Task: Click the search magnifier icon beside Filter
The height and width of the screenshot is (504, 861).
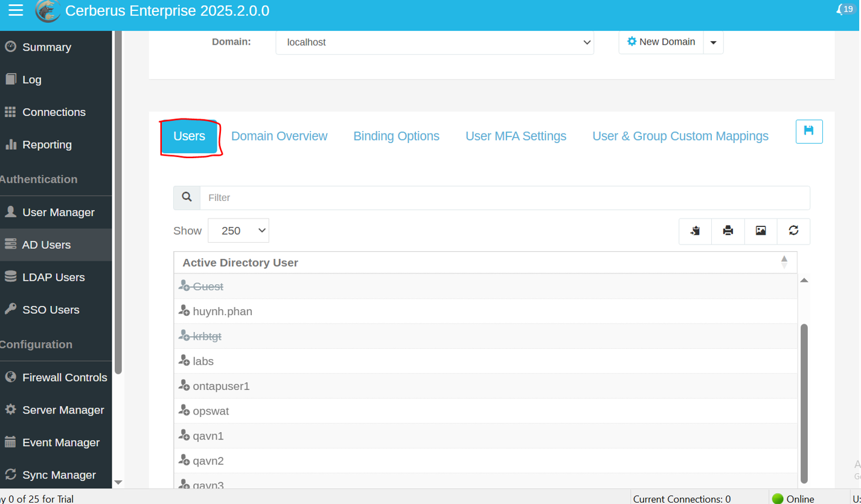Action: coord(187,197)
